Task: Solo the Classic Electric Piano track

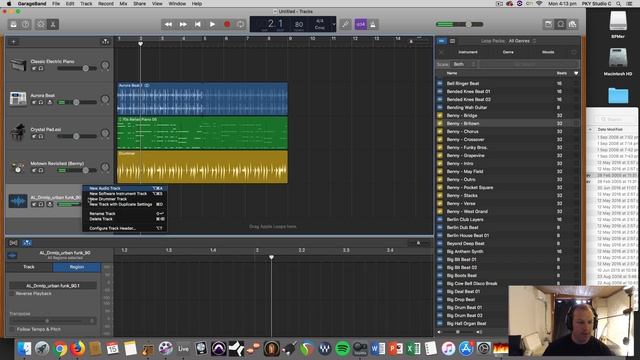Action: pos(41,68)
